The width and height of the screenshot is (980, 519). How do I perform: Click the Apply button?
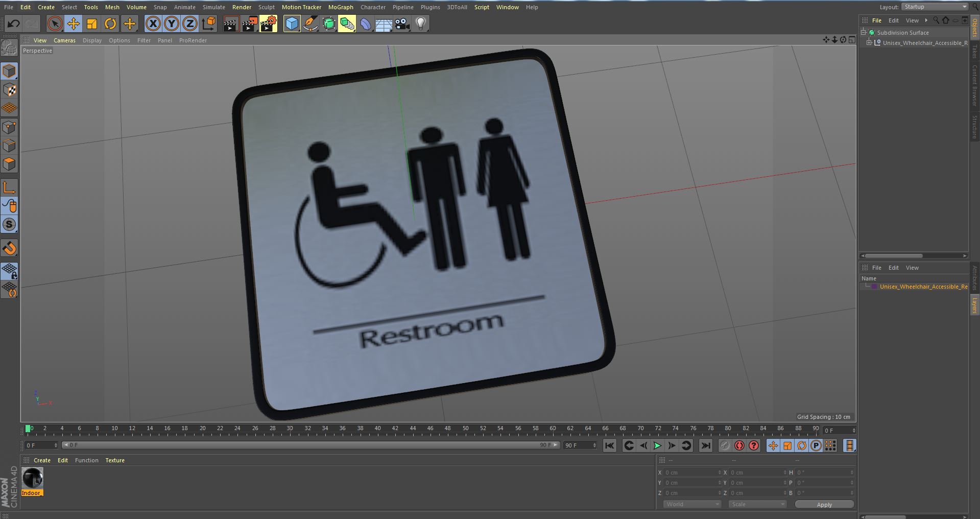[x=824, y=504]
